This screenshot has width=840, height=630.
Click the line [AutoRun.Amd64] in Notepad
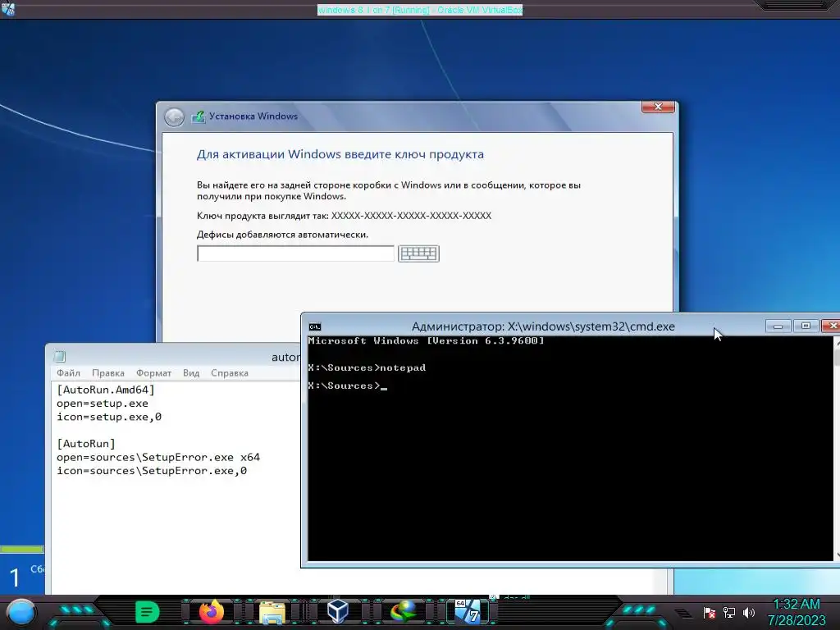[106, 390]
